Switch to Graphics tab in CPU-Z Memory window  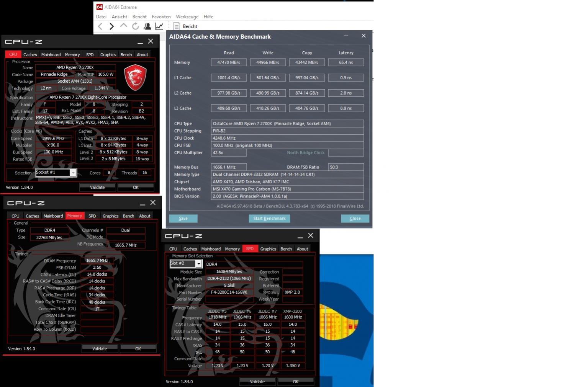pos(110,216)
